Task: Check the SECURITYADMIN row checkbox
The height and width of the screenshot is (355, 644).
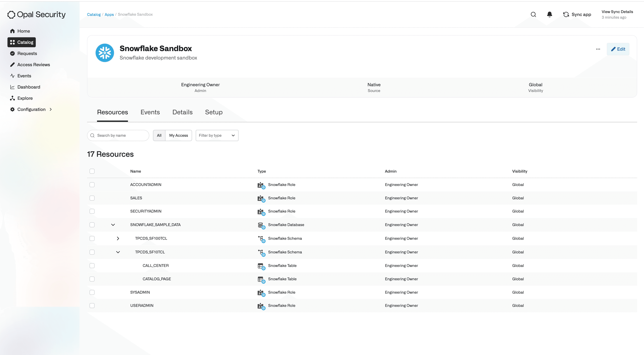Action: [92, 211]
